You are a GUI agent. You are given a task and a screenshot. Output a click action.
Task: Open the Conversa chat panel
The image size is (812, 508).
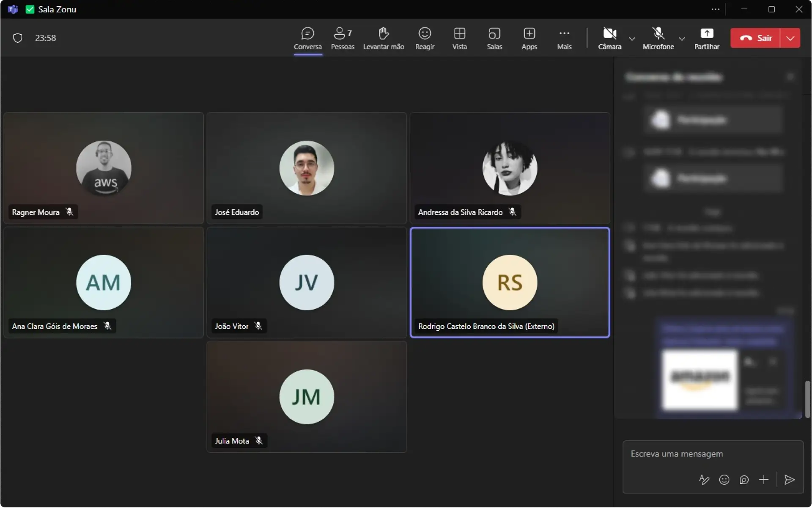pyautogui.click(x=307, y=38)
